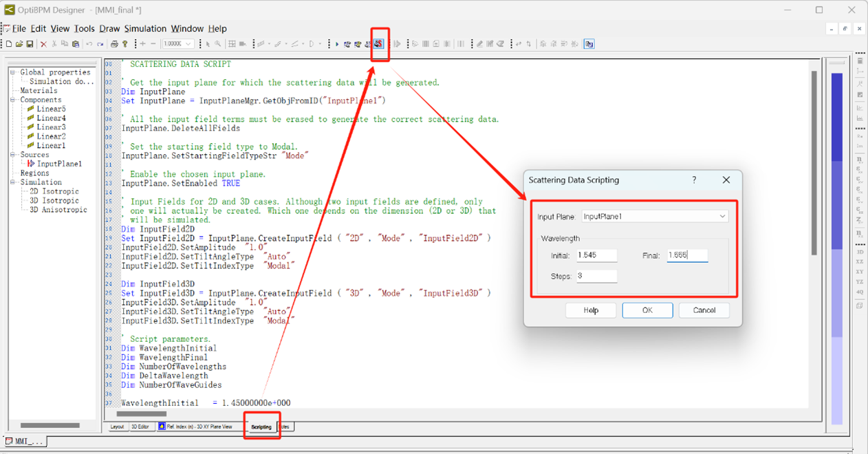Screen dimensions: 868x454
Task: Open the Tools menu
Action: point(85,29)
